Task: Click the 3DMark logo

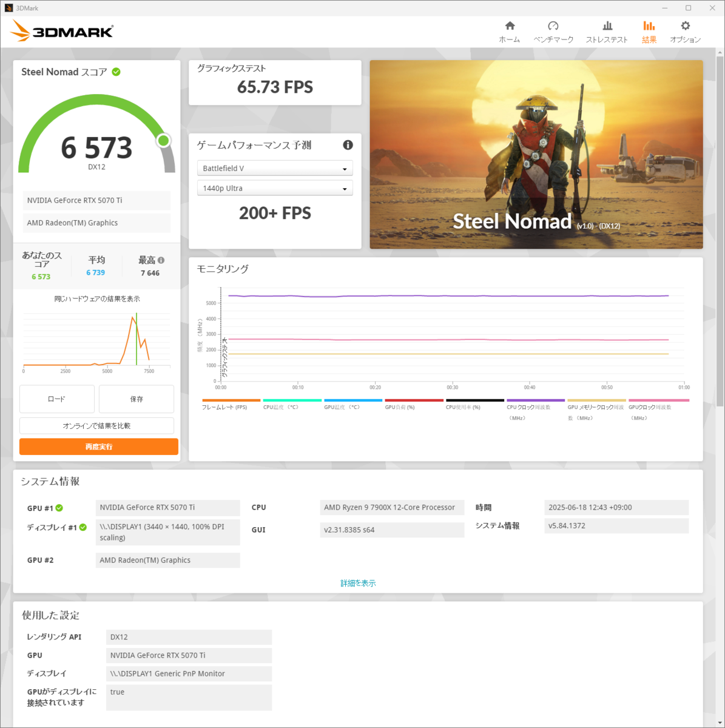Action: pos(62,31)
